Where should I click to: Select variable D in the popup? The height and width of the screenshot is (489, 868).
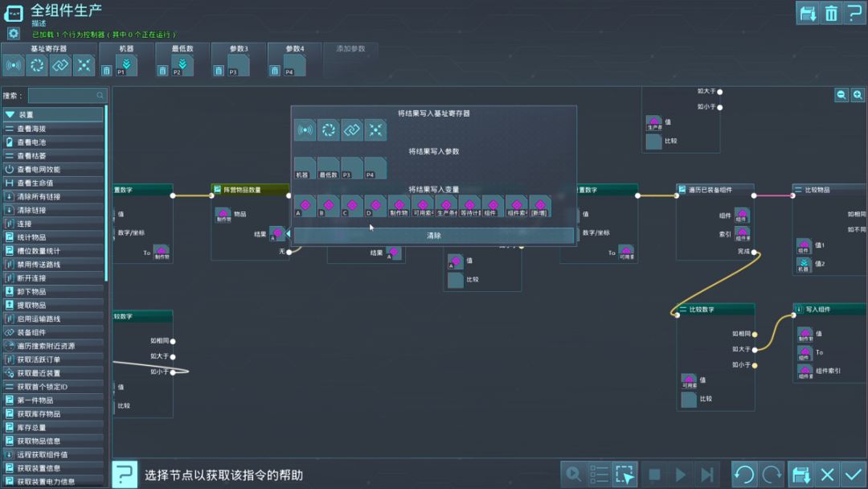click(x=375, y=206)
